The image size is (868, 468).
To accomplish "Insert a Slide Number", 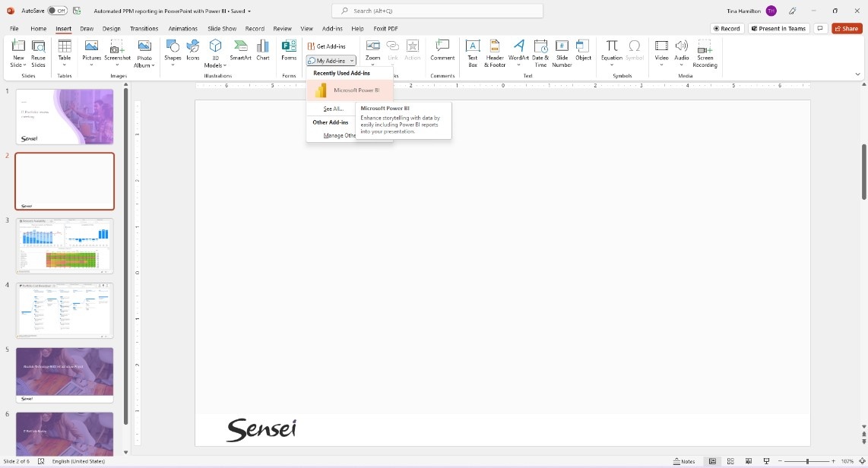I will pyautogui.click(x=562, y=52).
